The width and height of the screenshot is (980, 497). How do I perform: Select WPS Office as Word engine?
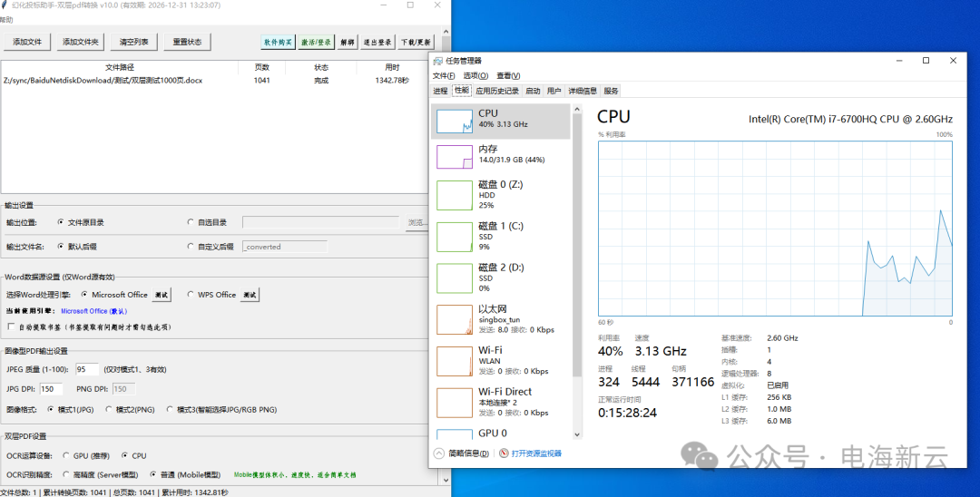(x=191, y=295)
